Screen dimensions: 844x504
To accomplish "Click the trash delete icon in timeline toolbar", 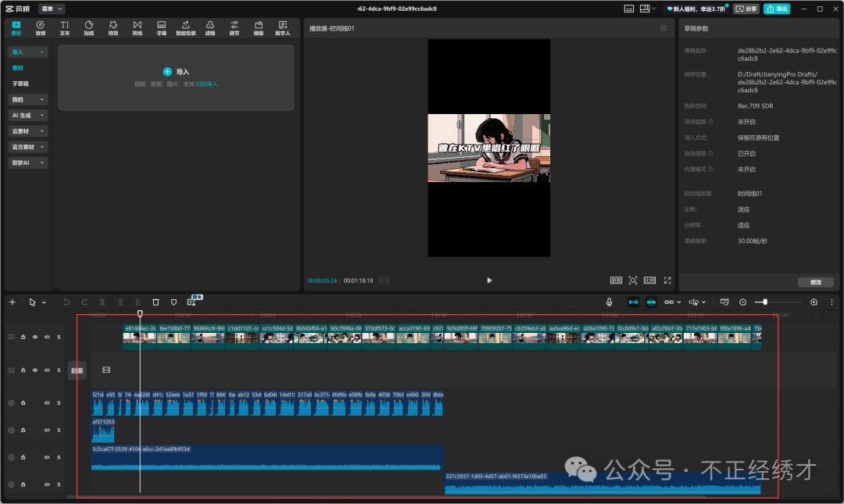I will pos(156,302).
